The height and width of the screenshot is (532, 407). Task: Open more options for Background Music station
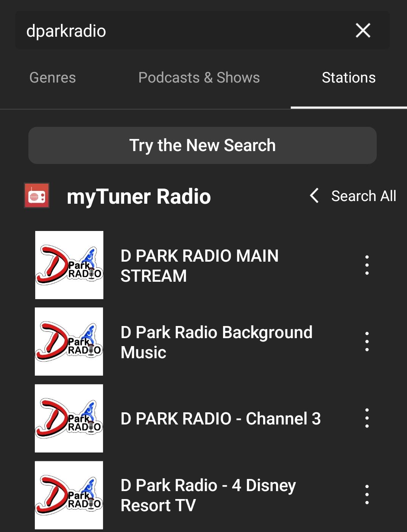[367, 342]
